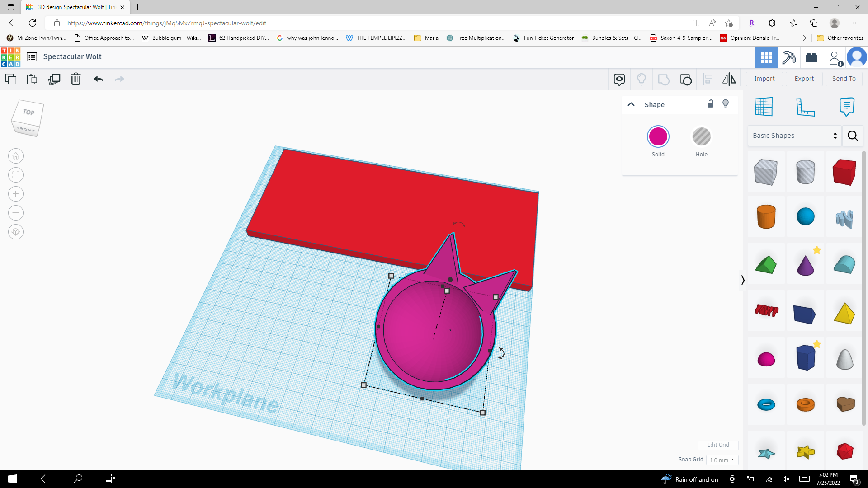The width and height of the screenshot is (868, 488).
Task: Toggle shape visibility with the lightbulb icon
Action: pos(725,104)
